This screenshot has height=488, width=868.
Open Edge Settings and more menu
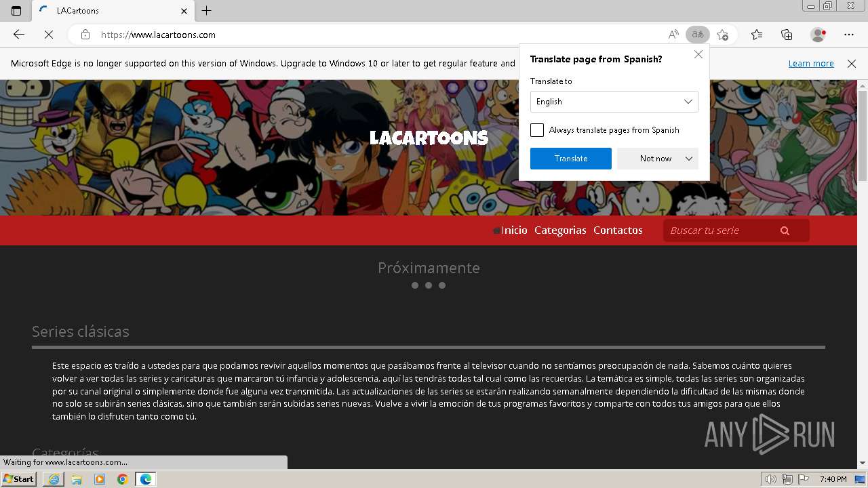[849, 35]
